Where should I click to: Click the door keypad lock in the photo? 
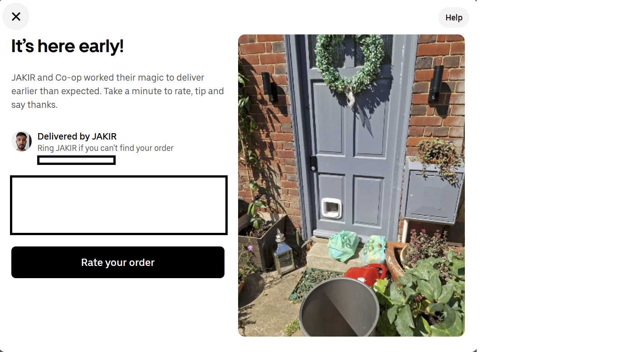[x=313, y=163]
